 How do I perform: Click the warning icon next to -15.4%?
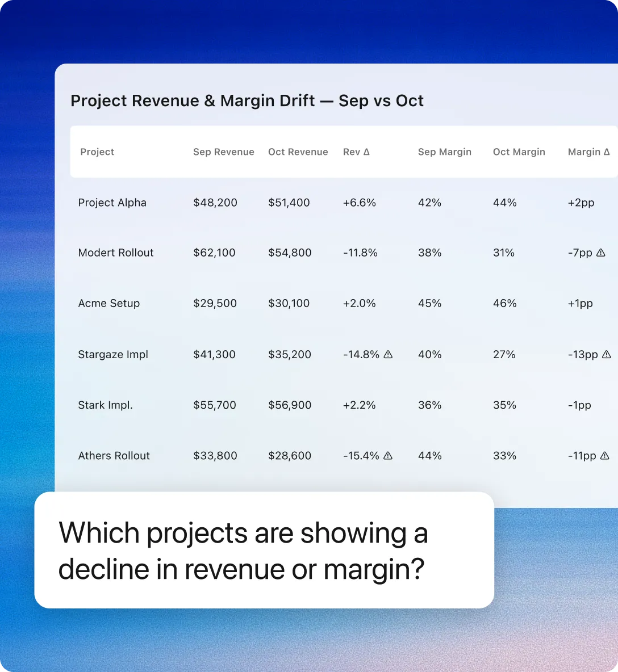tap(388, 456)
